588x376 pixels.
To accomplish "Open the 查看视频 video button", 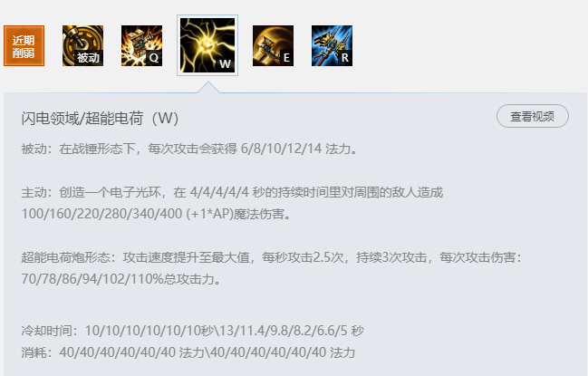I will point(533,116).
